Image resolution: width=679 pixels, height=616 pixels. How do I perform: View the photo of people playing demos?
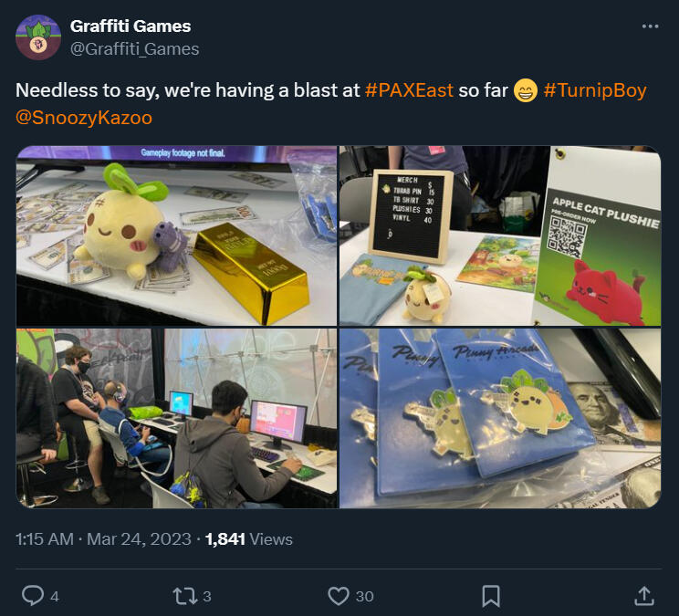pos(177,418)
